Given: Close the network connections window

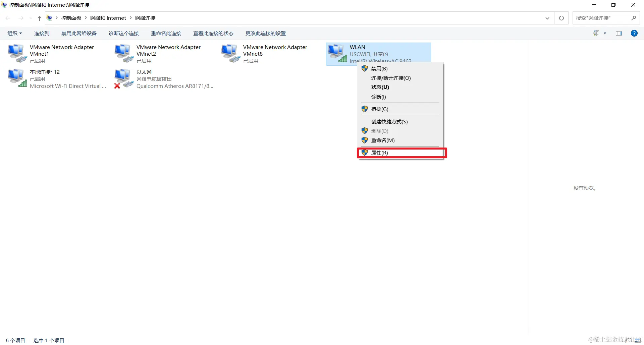Looking at the screenshot, I should click(633, 5).
